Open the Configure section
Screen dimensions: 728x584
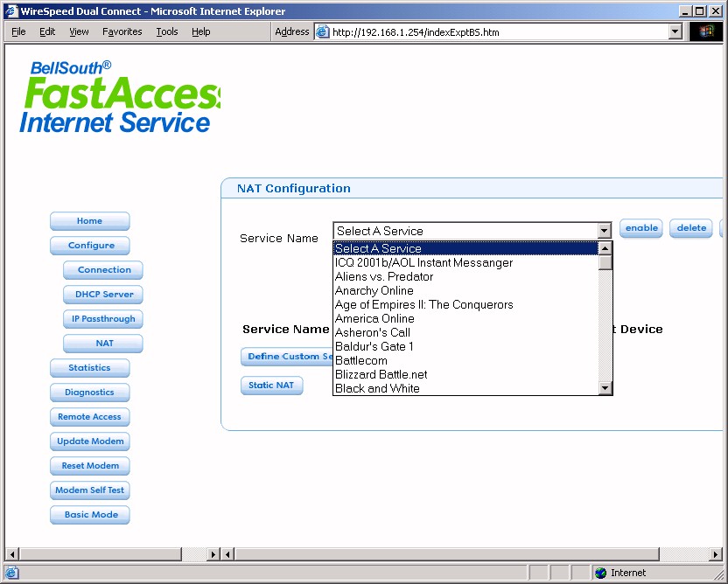(x=89, y=246)
